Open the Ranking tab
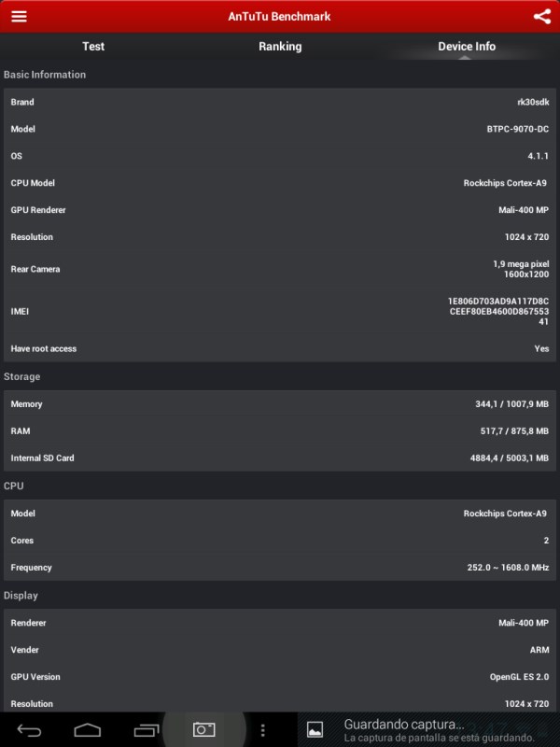 coord(280,47)
